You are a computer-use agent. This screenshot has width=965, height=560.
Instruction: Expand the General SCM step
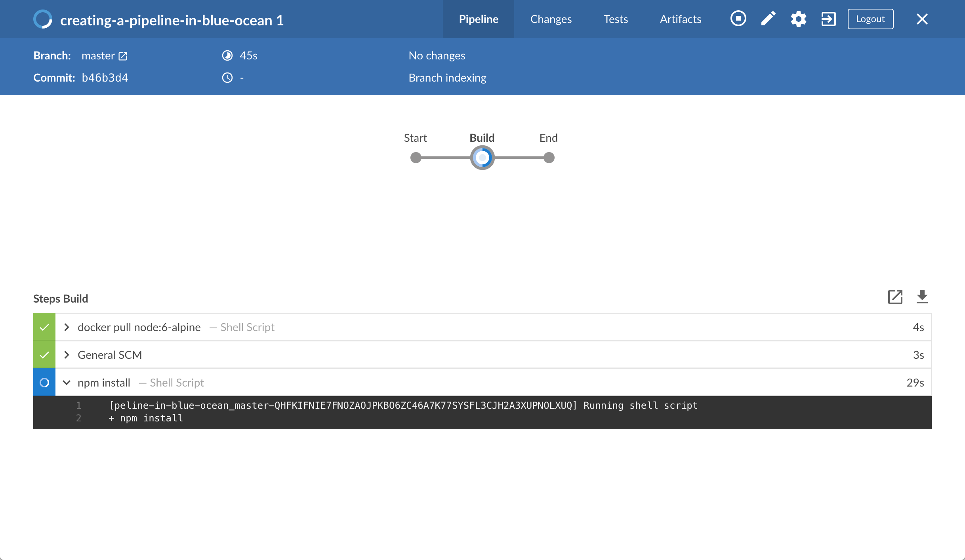(66, 355)
